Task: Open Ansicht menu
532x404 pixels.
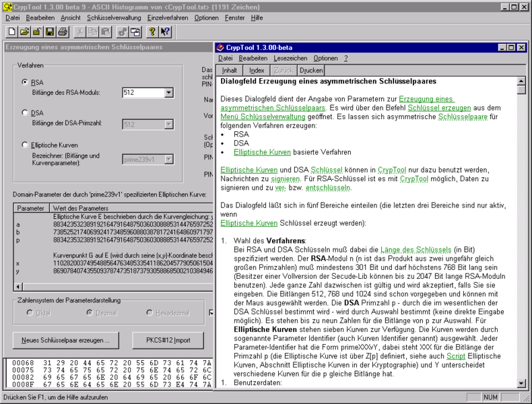Action: pos(71,18)
